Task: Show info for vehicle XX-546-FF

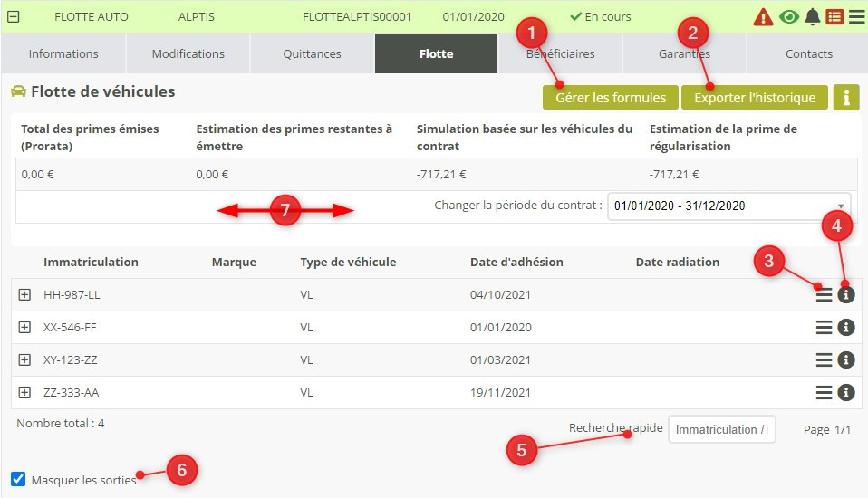Action: pyautogui.click(x=846, y=328)
